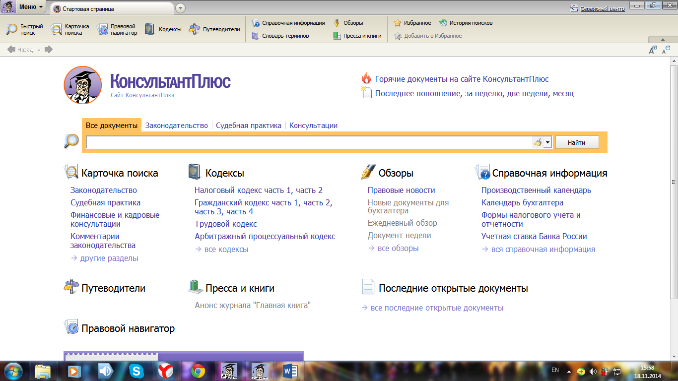Open Словарь терминов in the toolbar

281,36
